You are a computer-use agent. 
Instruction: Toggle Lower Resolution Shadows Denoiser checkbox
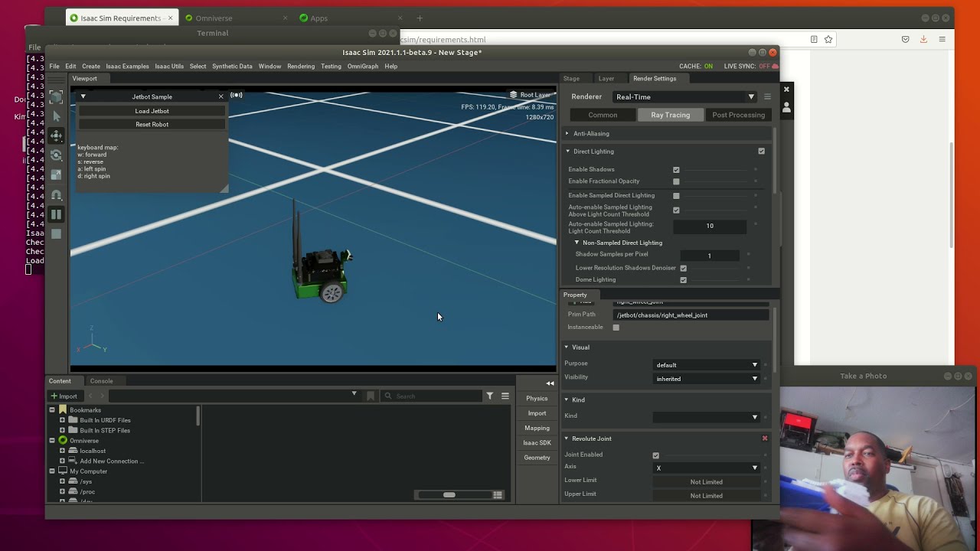point(684,268)
